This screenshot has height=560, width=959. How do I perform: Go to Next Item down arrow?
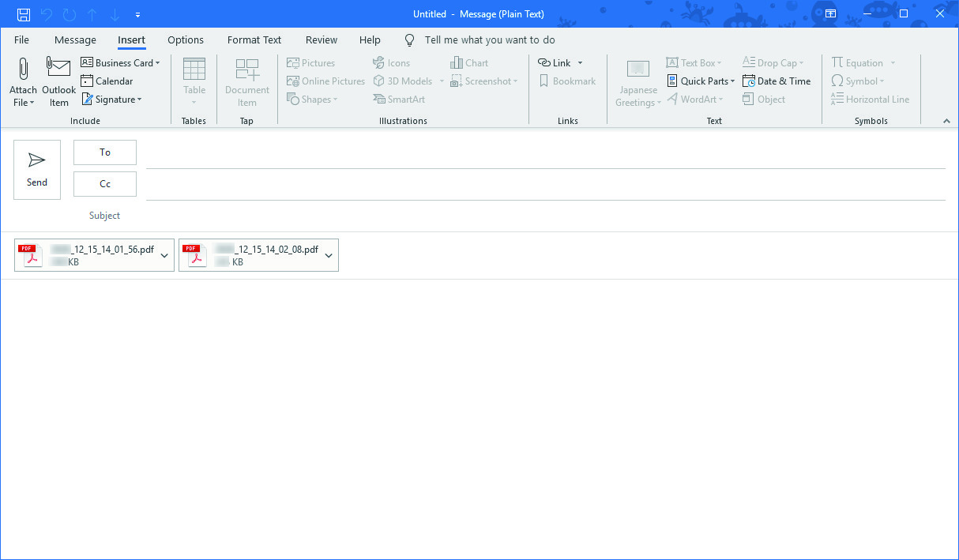115,14
